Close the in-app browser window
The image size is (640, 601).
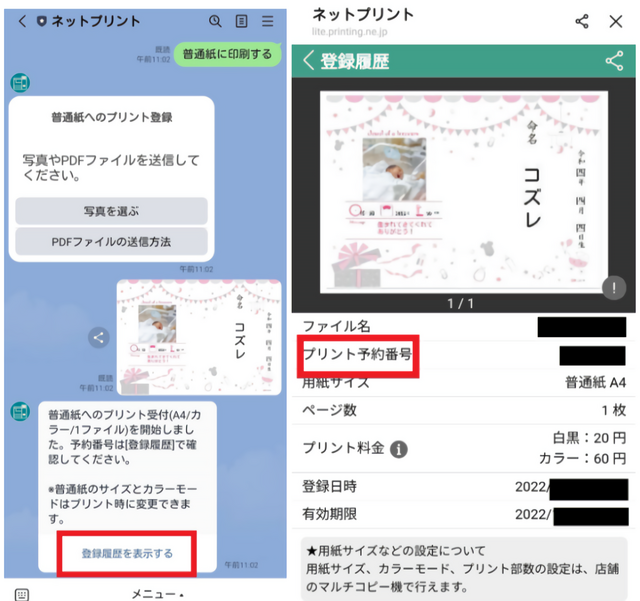click(615, 21)
